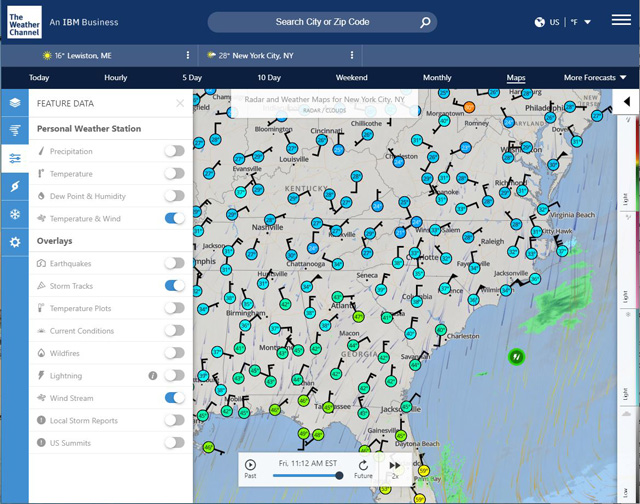Image resolution: width=640 pixels, height=504 pixels.
Task: Turn on the US Summits toggle
Action: [x=174, y=443]
